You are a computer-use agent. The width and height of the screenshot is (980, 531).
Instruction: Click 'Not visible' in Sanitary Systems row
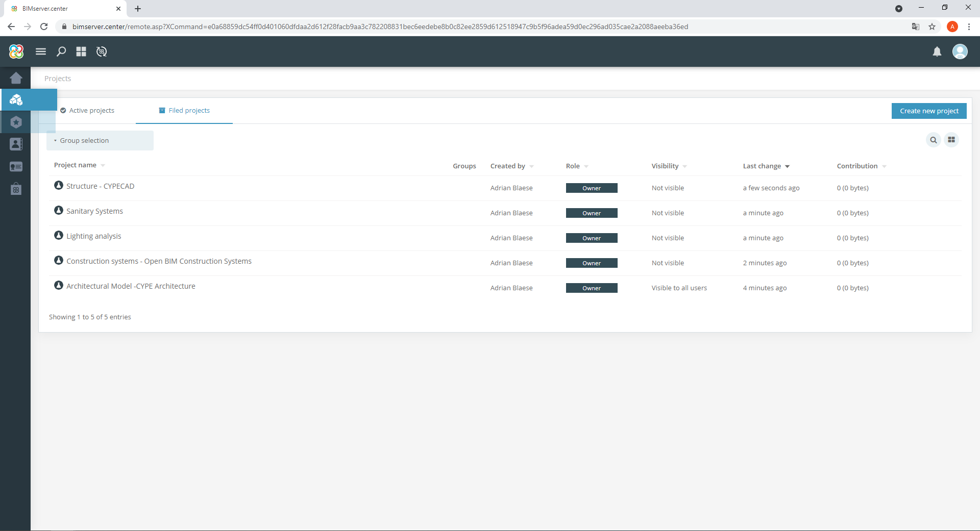pyautogui.click(x=668, y=213)
